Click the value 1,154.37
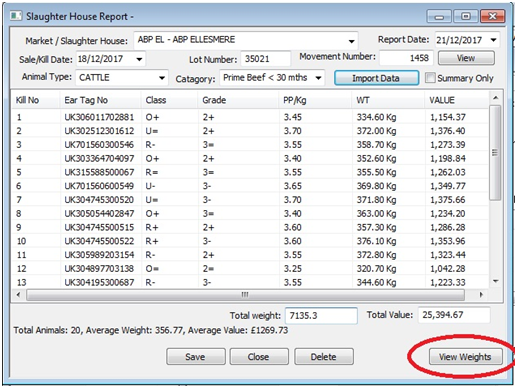 tap(448, 117)
